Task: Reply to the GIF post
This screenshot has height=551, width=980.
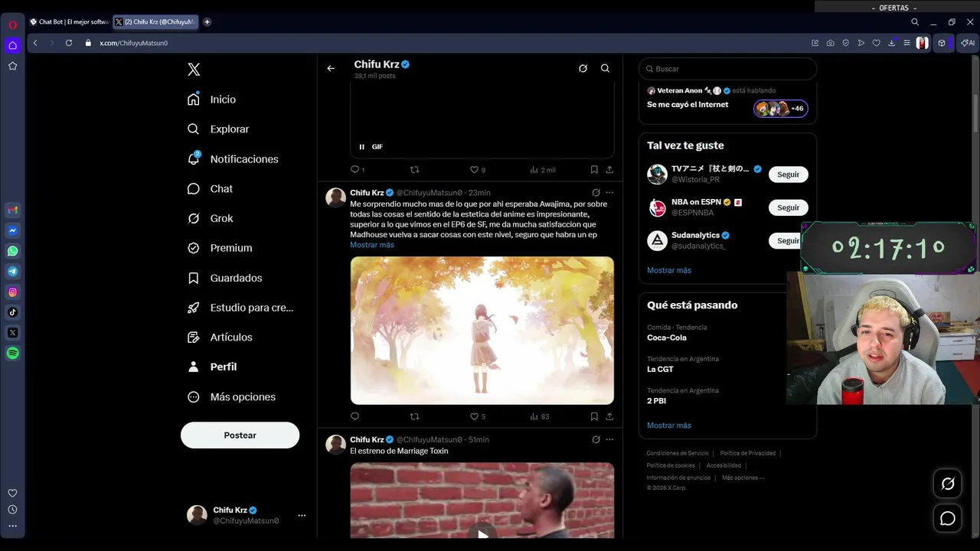Action: pos(354,170)
